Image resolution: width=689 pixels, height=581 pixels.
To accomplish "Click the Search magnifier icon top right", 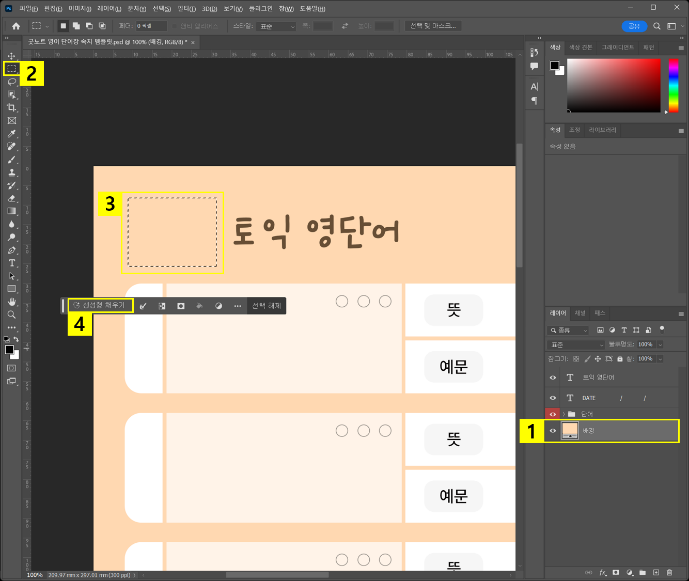I will pos(656,26).
